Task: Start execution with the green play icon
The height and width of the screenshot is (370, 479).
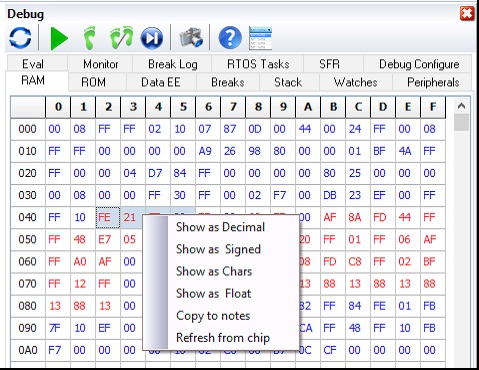Action: pos(59,38)
